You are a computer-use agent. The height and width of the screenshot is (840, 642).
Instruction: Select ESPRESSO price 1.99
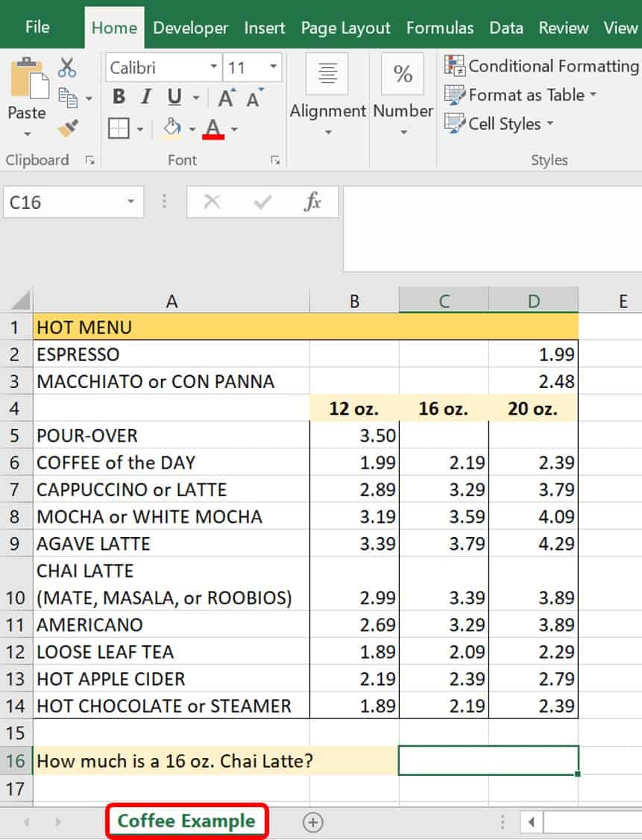(x=533, y=354)
